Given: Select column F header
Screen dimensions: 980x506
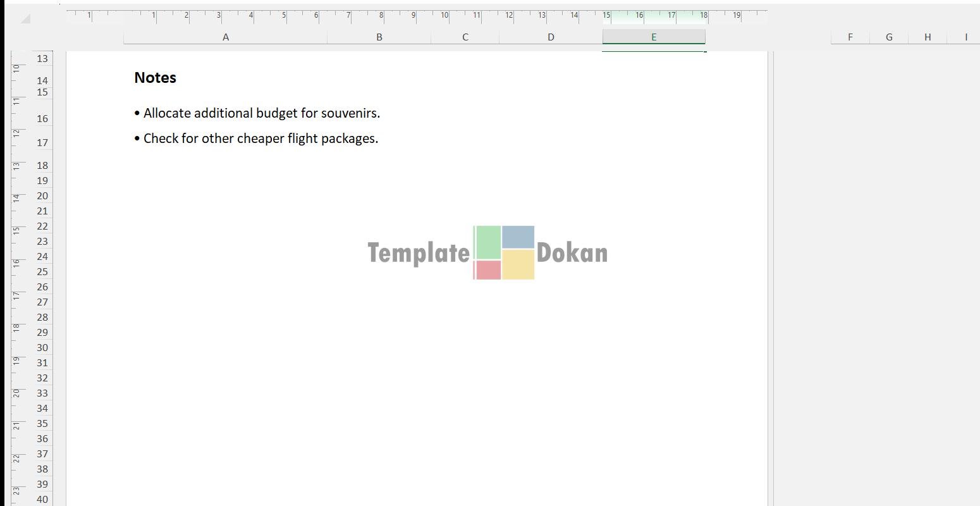Looking at the screenshot, I should coord(850,37).
